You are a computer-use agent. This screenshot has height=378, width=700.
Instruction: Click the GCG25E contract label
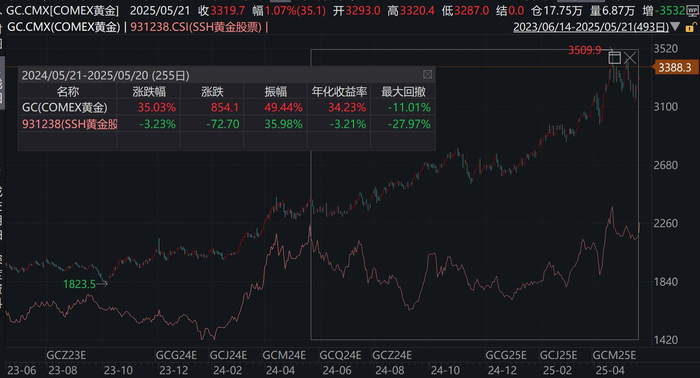coord(506,355)
